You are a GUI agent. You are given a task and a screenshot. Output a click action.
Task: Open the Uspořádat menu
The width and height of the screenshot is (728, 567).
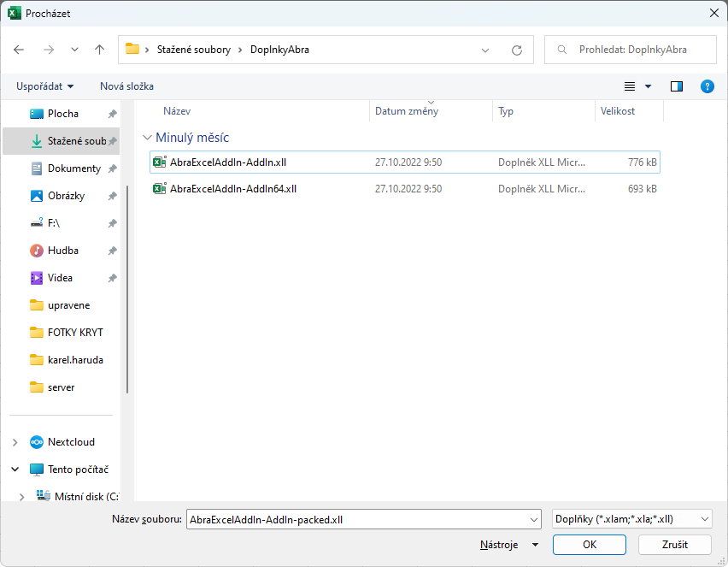(x=44, y=86)
